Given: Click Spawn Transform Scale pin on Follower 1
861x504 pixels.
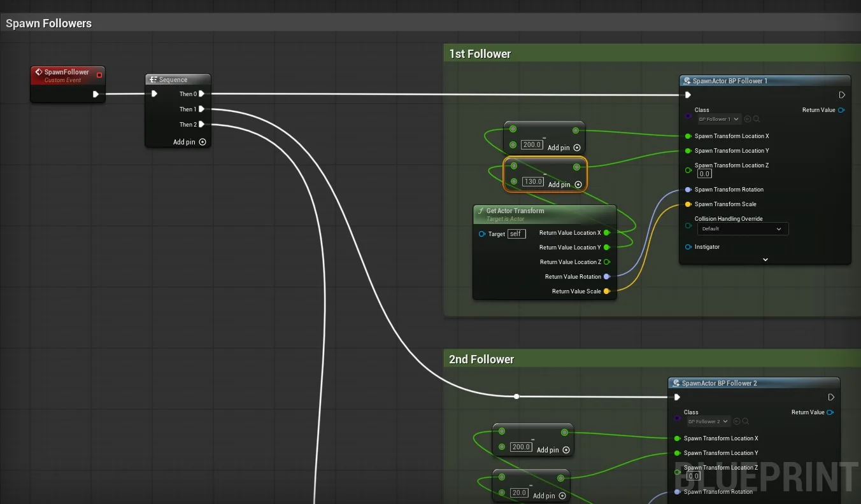Looking at the screenshot, I should 688,204.
